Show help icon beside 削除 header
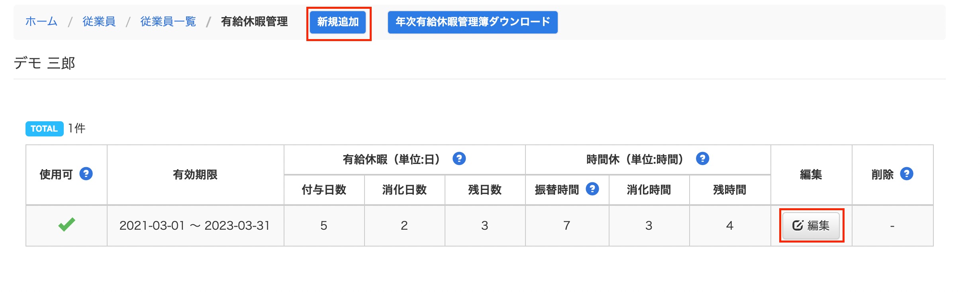This screenshot has width=980, height=292. coord(907,174)
